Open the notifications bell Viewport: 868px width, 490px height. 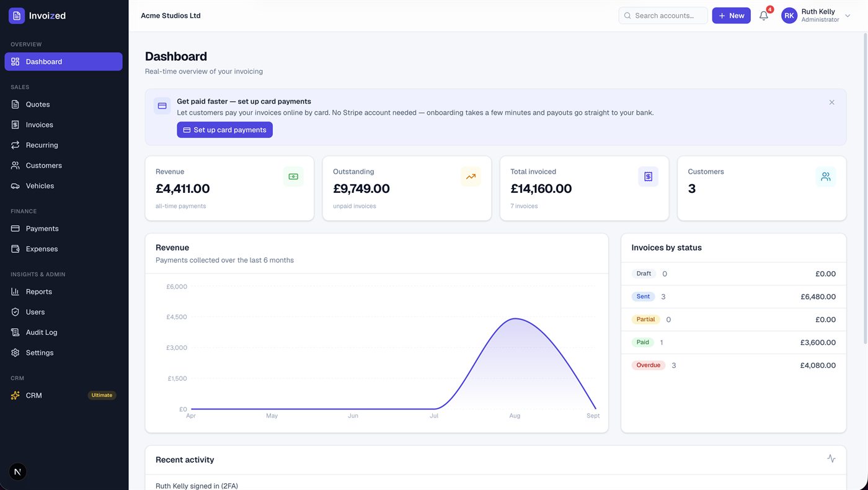click(764, 16)
